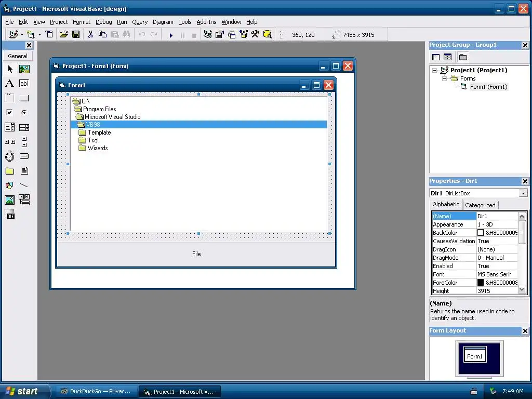Open Data View Window toolbar icon

pyautogui.click(x=268, y=35)
